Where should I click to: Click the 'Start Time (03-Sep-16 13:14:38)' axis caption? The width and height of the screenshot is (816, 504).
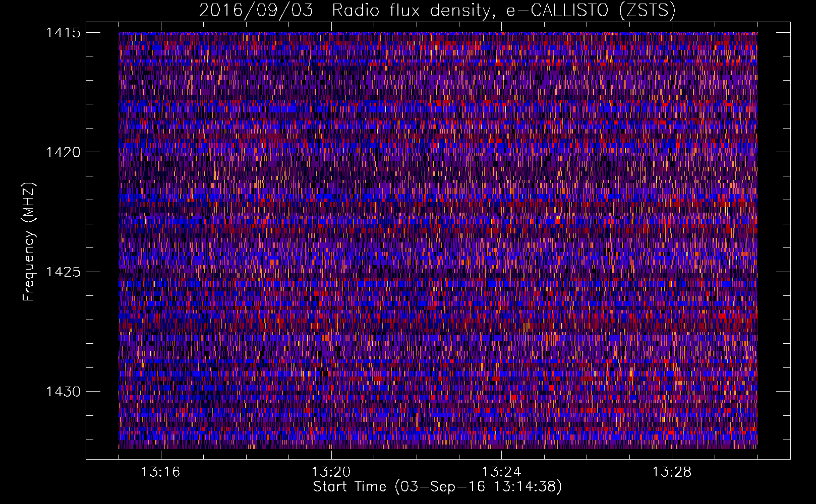pos(437,487)
